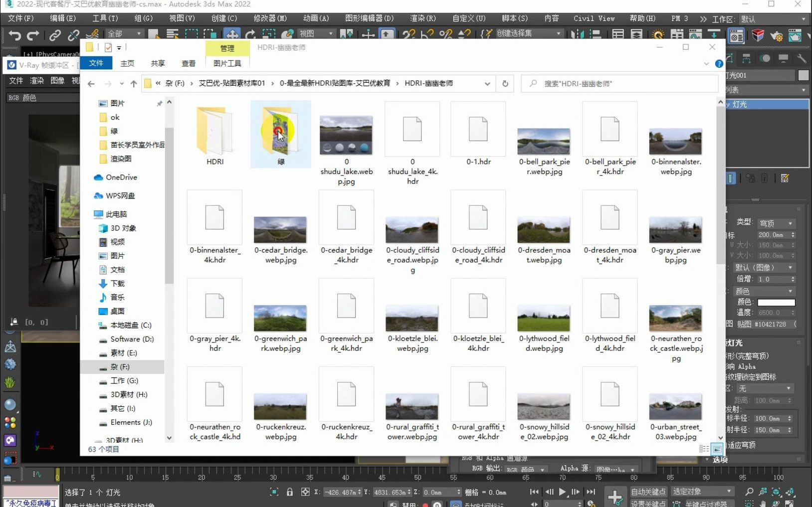
Task: Open the 渲染(R) menu
Action: (423, 18)
